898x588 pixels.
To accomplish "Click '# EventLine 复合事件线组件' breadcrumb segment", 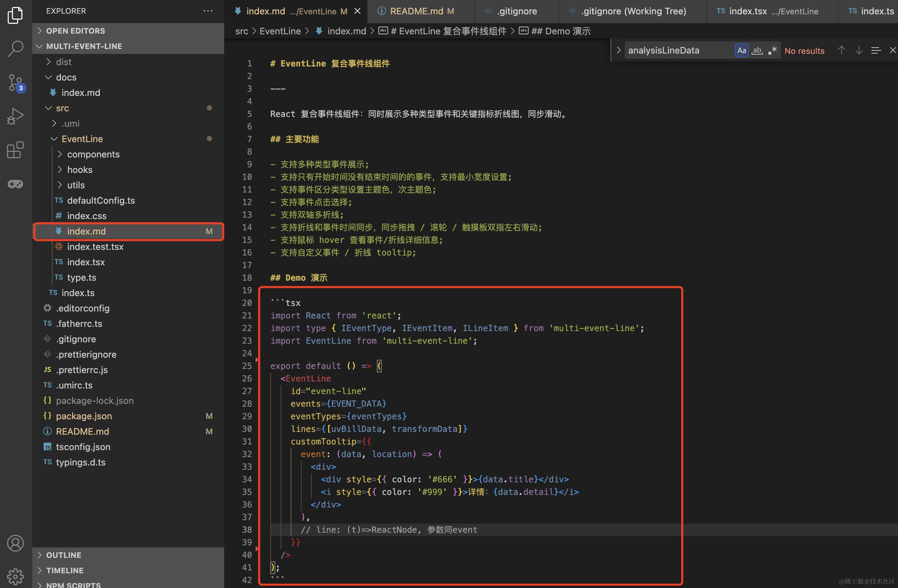I will (x=443, y=31).
